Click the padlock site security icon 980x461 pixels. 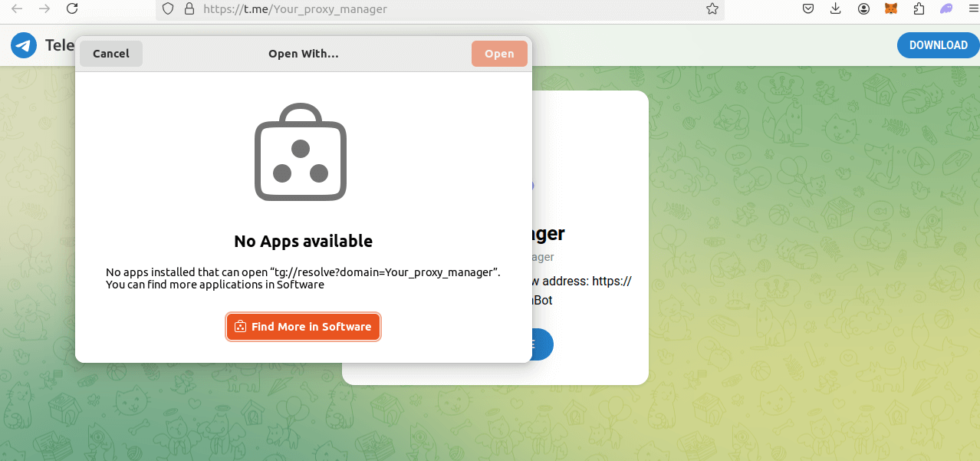pos(189,9)
